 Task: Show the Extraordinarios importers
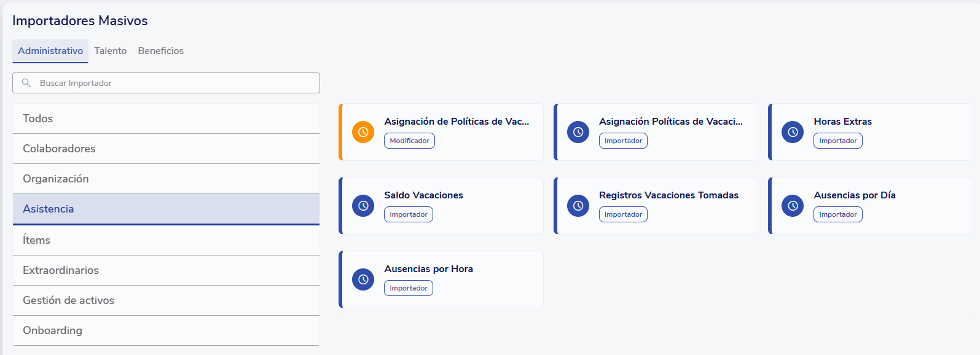click(x=166, y=270)
